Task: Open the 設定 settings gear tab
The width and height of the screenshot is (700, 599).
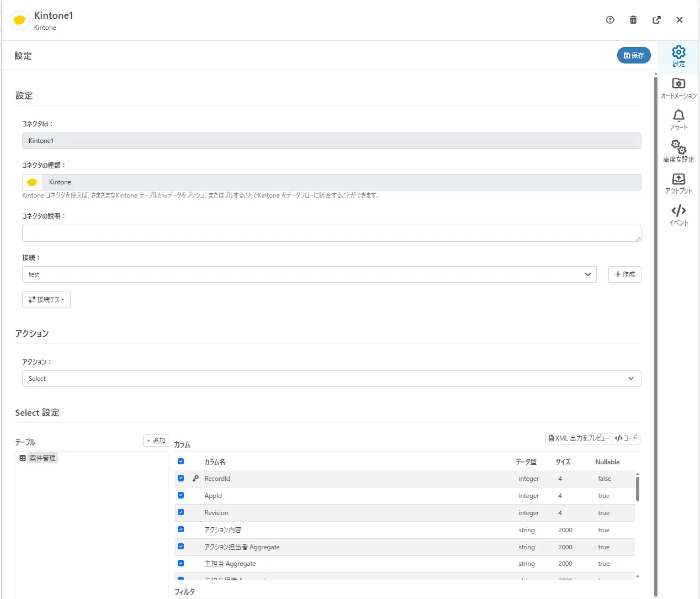Action: tap(678, 56)
